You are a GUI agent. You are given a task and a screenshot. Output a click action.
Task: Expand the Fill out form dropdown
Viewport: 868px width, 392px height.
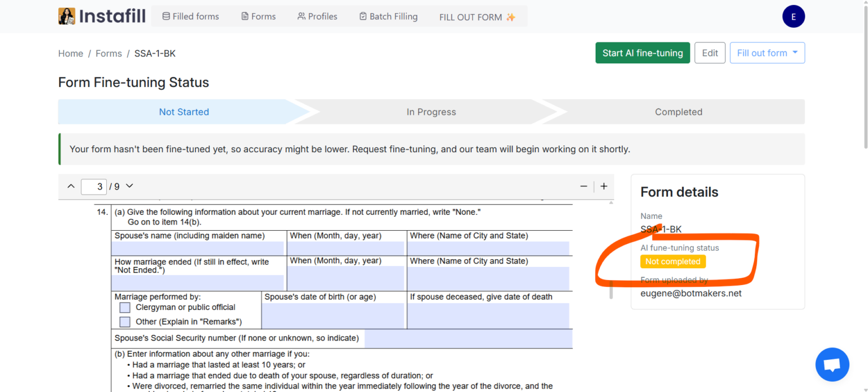[x=767, y=53]
